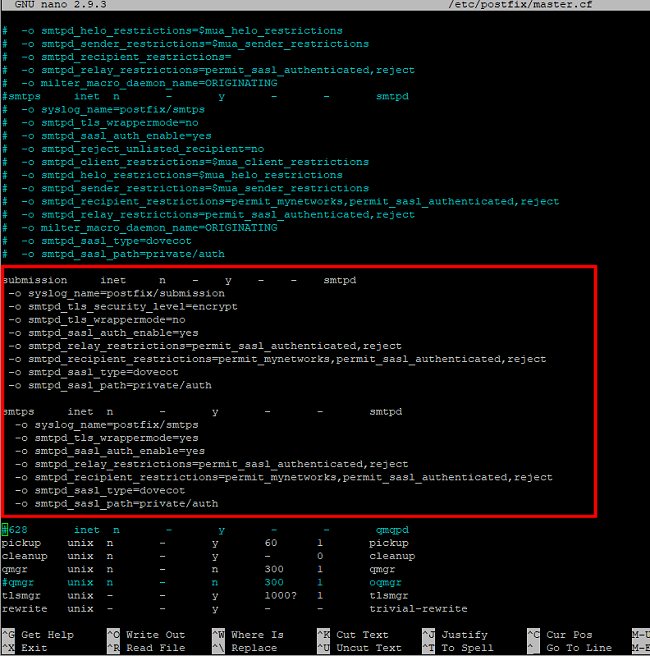Click the trivial-rewrite command text
This screenshot has height=656, width=650.
(418, 609)
